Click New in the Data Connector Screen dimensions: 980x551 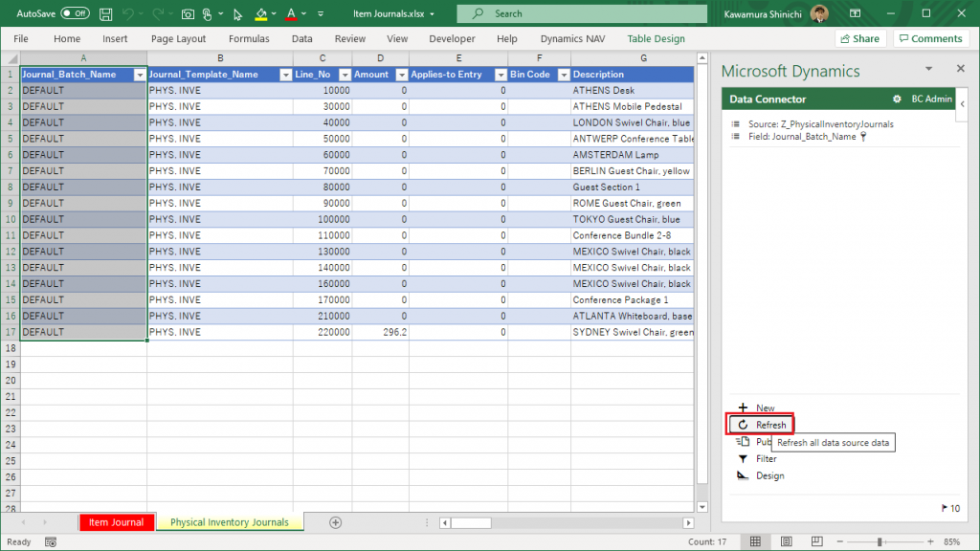pos(756,408)
